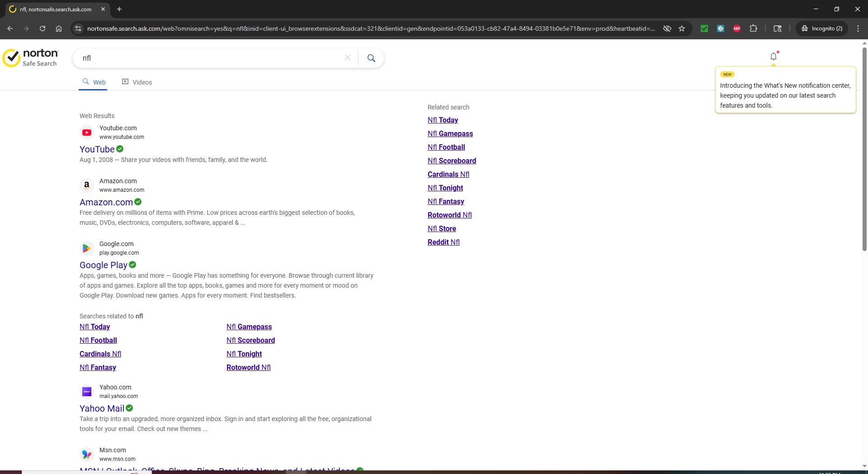Click the page vertical scrollbar thumb
The image size is (868, 474).
(x=864, y=148)
